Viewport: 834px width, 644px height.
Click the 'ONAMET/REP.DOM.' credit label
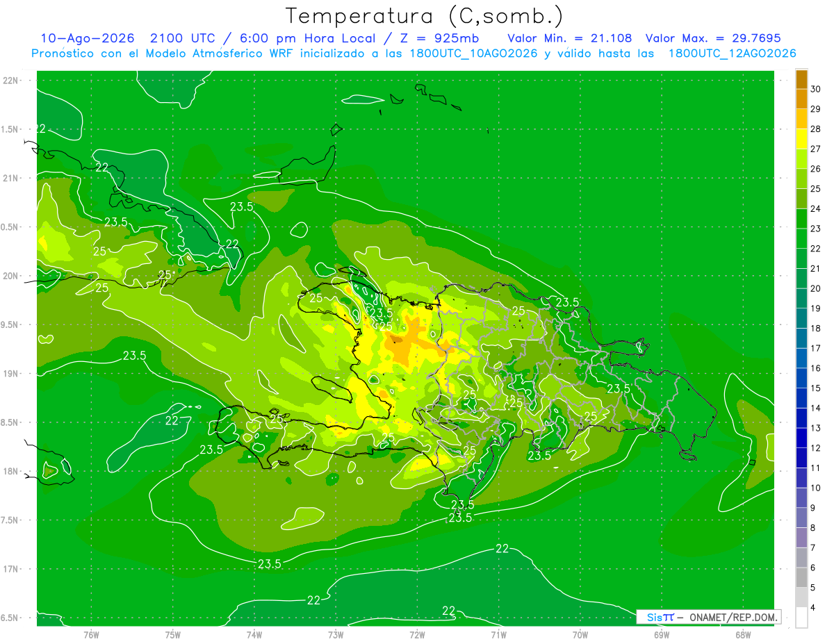click(733, 617)
